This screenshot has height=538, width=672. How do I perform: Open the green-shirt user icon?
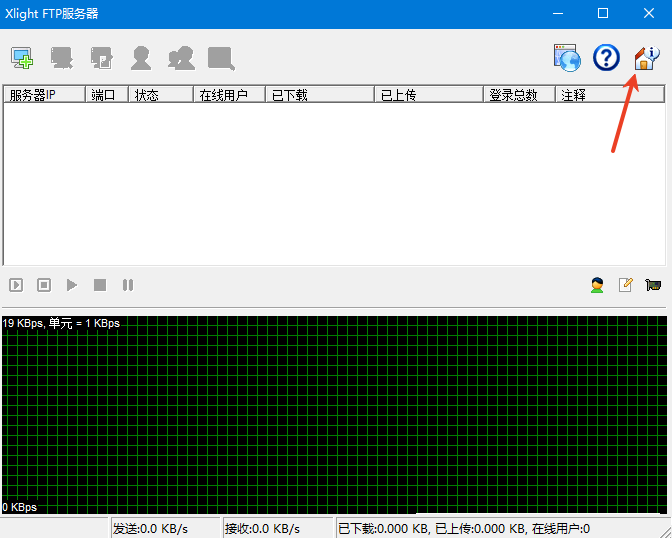coord(597,285)
